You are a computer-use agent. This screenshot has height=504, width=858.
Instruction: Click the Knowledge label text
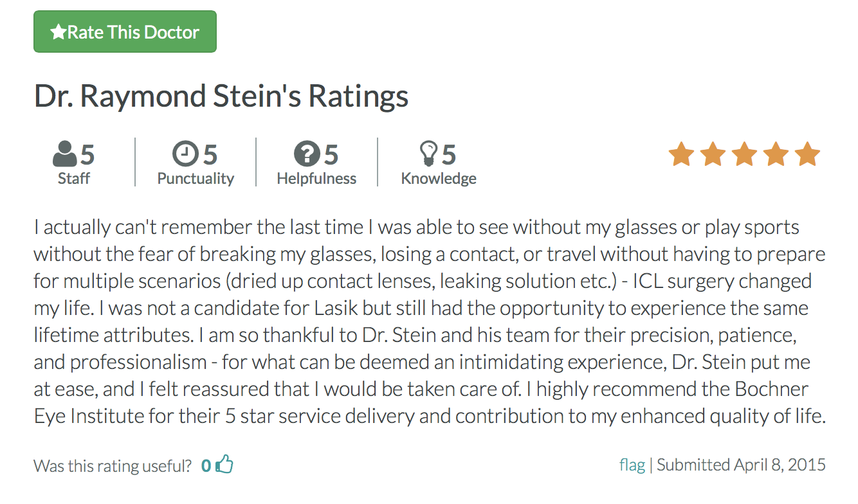[439, 178]
